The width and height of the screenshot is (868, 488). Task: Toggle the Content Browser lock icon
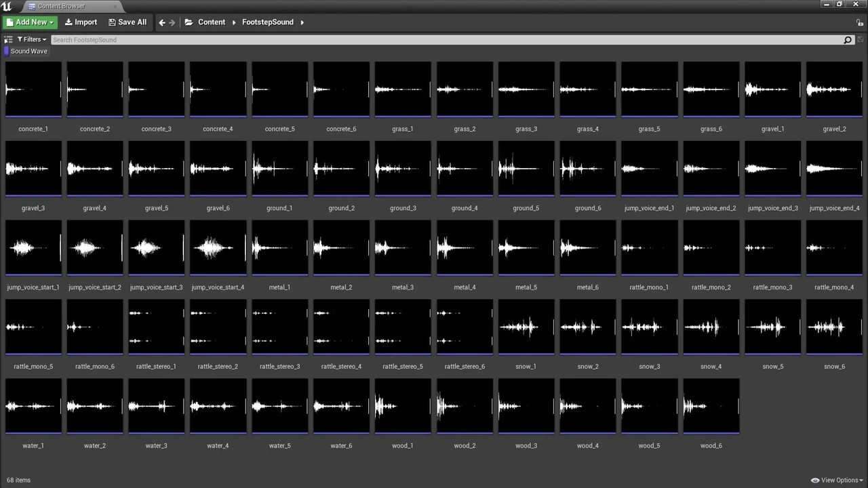point(859,22)
